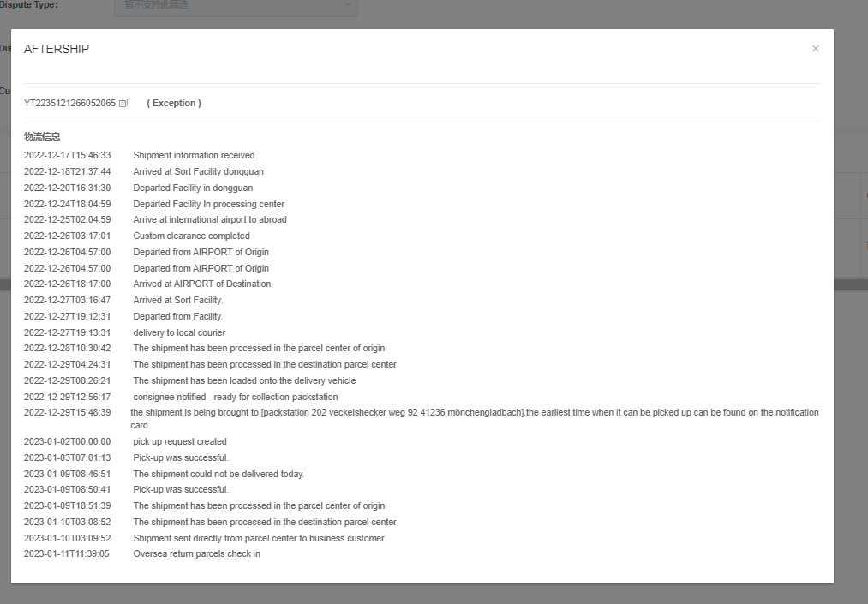
Task: Close the AFTERSHIP dialog
Action: pos(816,49)
